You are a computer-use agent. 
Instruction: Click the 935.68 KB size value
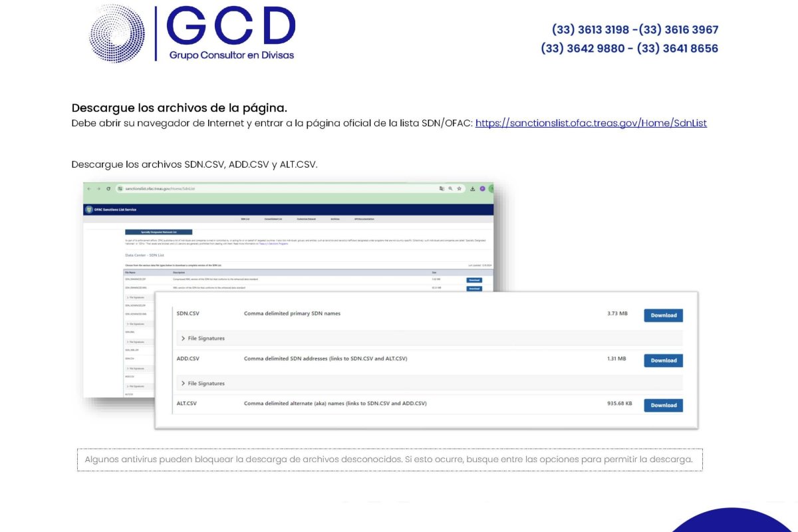[x=620, y=403]
